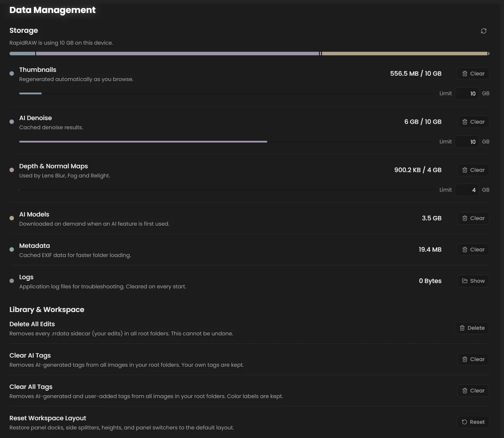Image resolution: width=504 pixels, height=438 pixels.
Task: Click the Logs color dot
Action: [x=12, y=281]
